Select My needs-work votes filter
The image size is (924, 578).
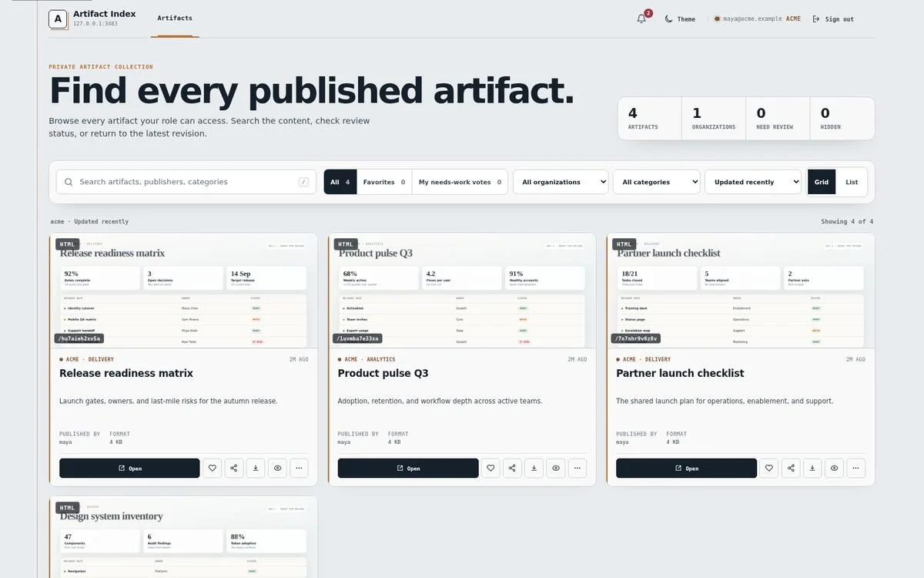(x=460, y=182)
